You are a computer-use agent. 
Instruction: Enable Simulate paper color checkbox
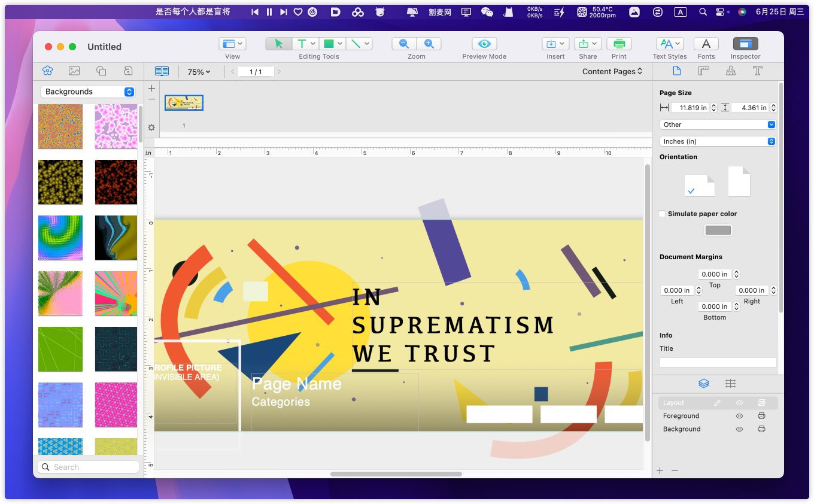[662, 214]
